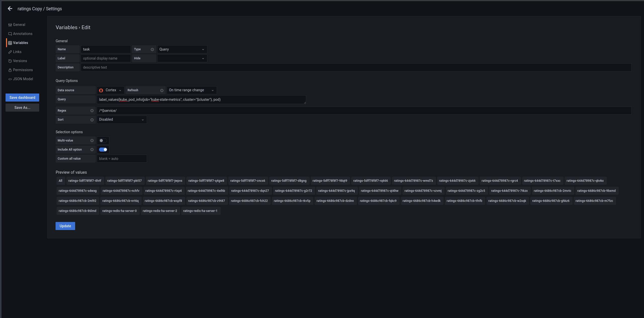
Task: Disable the Include All option toggle
Action: (103, 150)
